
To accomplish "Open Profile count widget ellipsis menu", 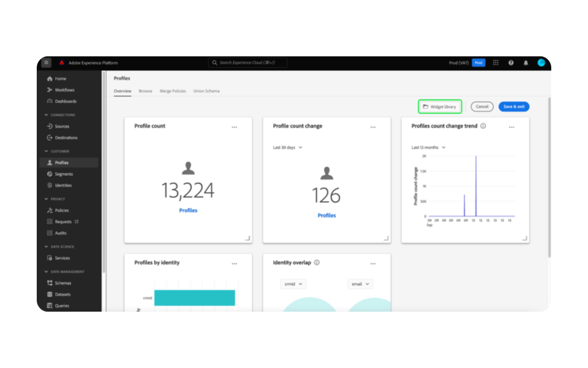I will [234, 127].
